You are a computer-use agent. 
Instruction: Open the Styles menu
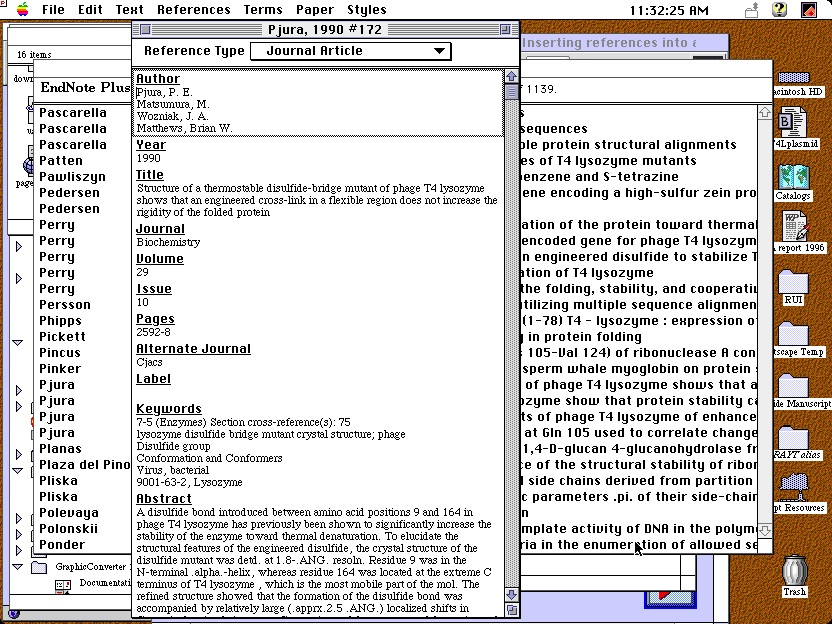point(367,10)
